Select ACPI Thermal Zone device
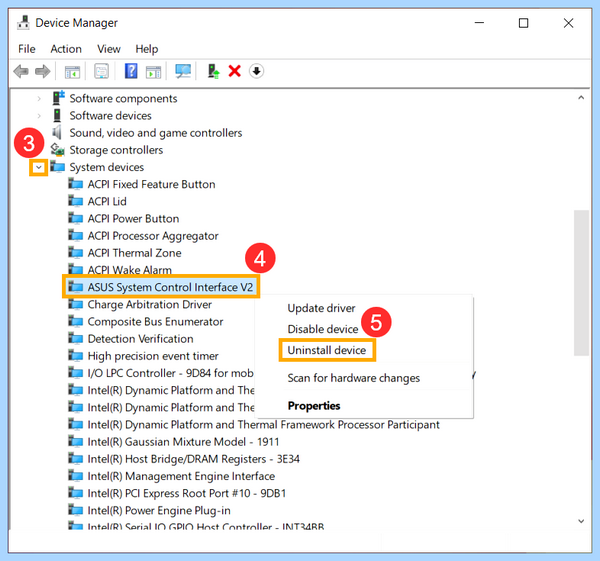 point(134,253)
